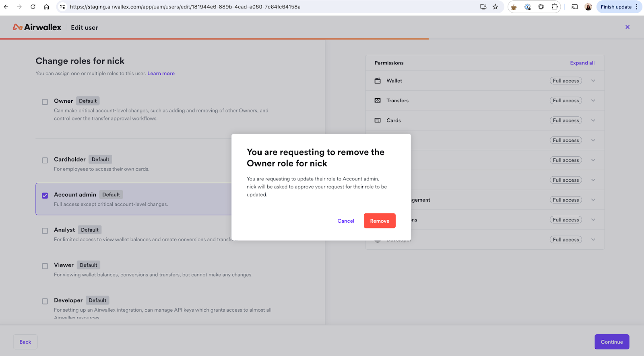Open the Learn more link
The width and height of the screenshot is (644, 356).
coord(161,74)
